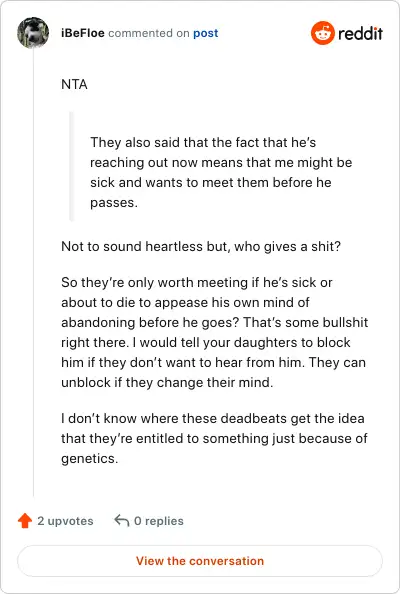Follow the blue "post" link
Image resolution: width=400 pixels, height=594 pixels.
[x=206, y=33]
